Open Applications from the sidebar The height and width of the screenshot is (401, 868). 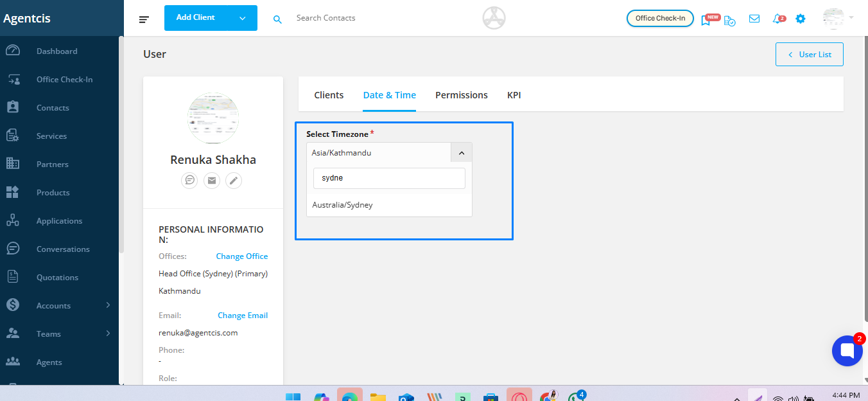pos(59,221)
